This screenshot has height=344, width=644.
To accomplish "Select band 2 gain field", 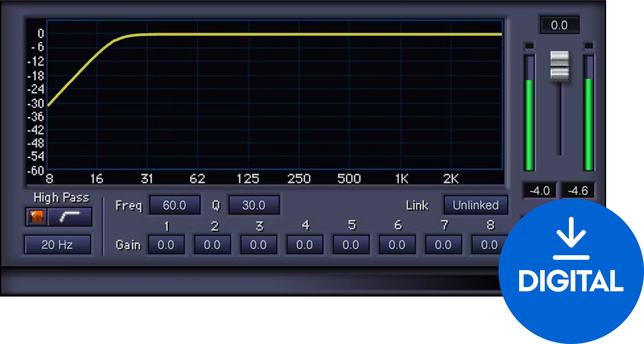I will coord(212,245).
